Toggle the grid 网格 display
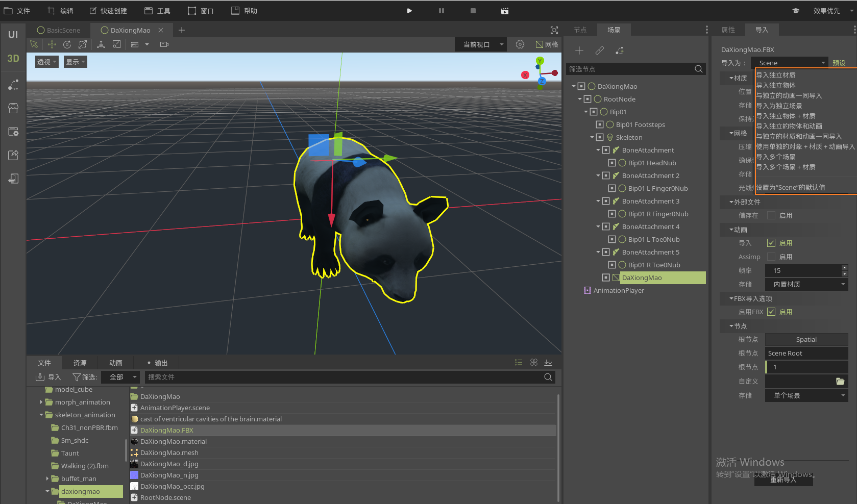 pyautogui.click(x=547, y=44)
